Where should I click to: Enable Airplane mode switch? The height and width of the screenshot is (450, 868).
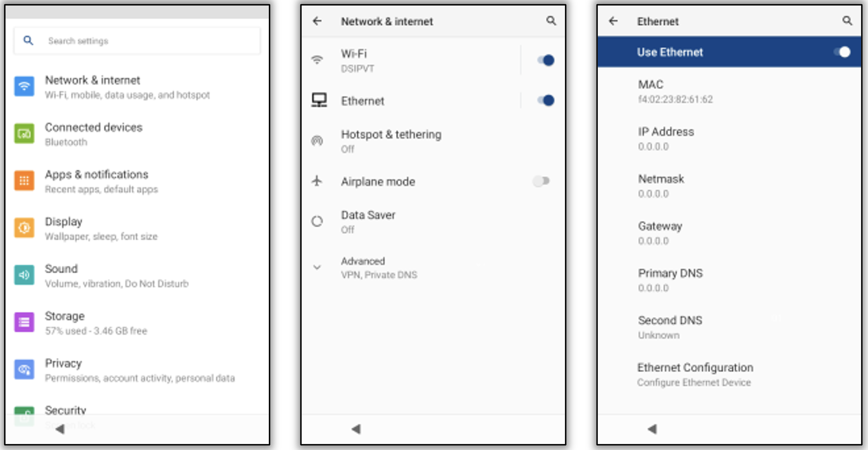point(541,181)
